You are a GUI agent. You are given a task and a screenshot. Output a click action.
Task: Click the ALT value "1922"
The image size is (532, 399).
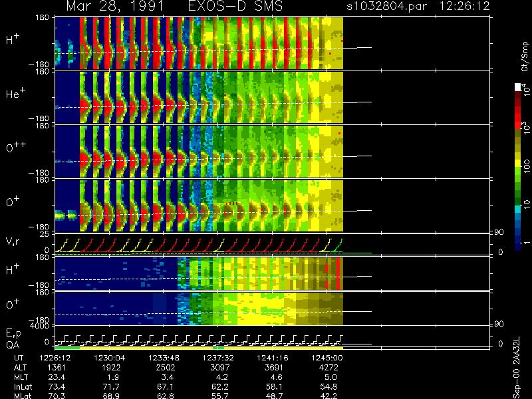pyautogui.click(x=111, y=368)
